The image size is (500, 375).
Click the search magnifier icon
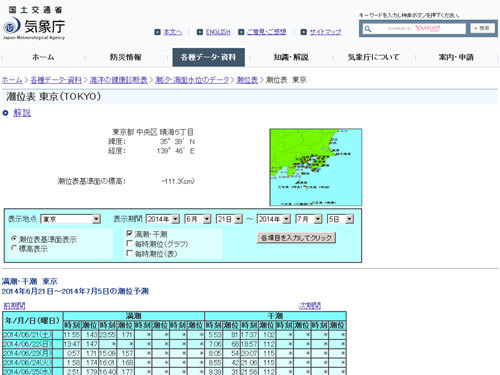coord(368,29)
